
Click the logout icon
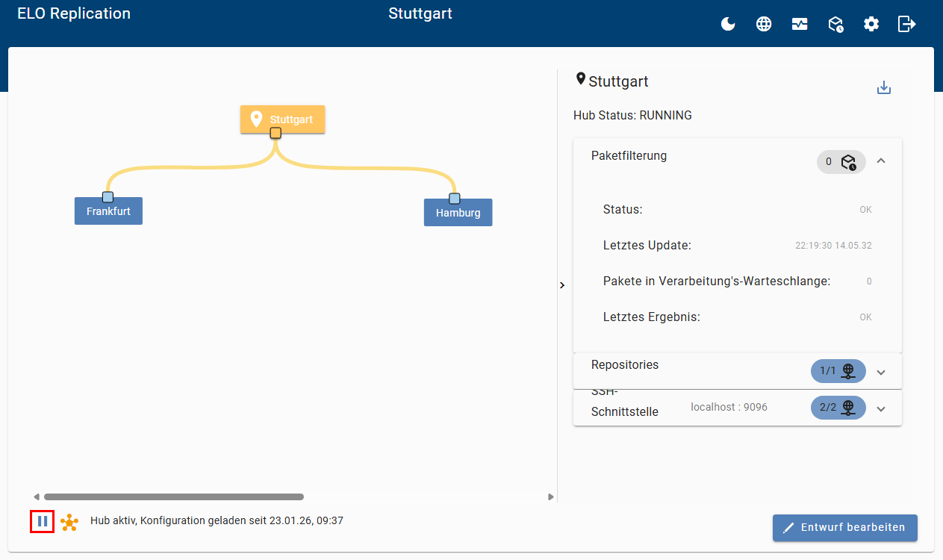[x=906, y=24]
